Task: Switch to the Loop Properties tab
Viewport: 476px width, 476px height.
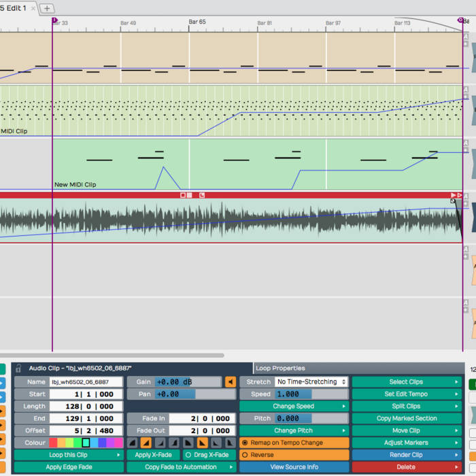Action: coord(280,368)
